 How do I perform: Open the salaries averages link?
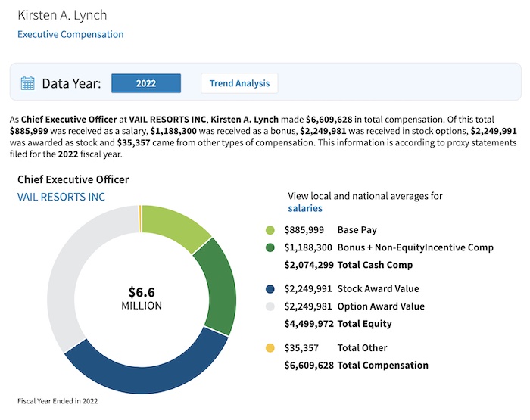coord(305,208)
